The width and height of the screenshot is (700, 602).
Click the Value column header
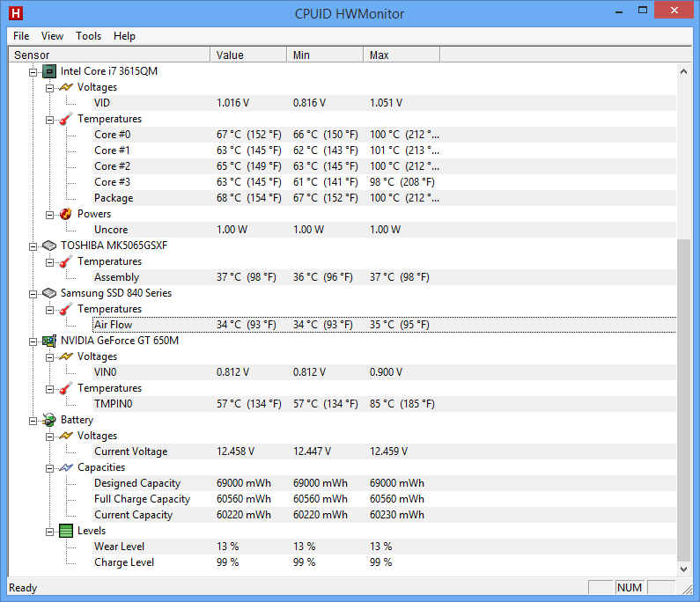tap(248, 55)
